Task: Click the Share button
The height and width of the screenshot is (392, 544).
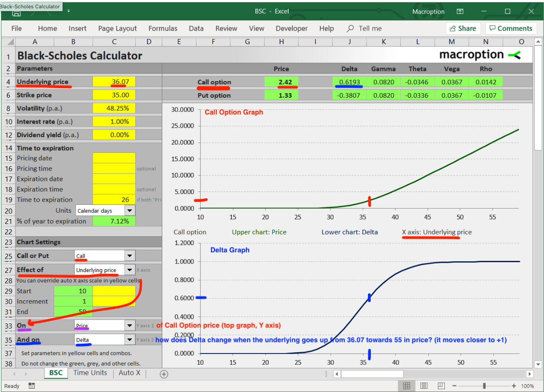Action: tap(463, 28)
